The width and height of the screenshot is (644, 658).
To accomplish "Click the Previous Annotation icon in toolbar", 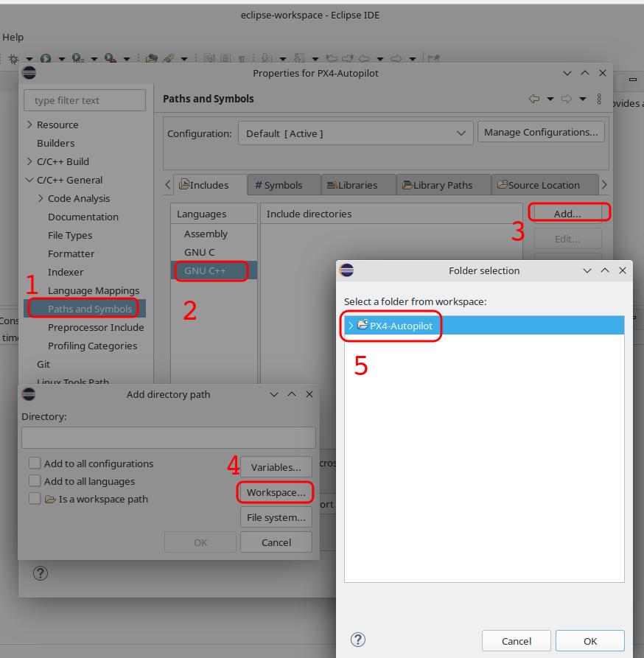I will [x=299, y=58].
